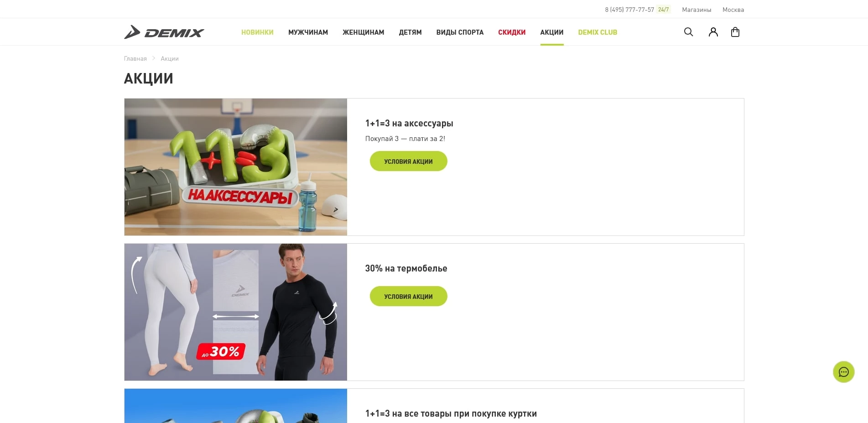Open the shopping bag cart icon
This screenshot has width=868, height=423.
click(735, 32)
